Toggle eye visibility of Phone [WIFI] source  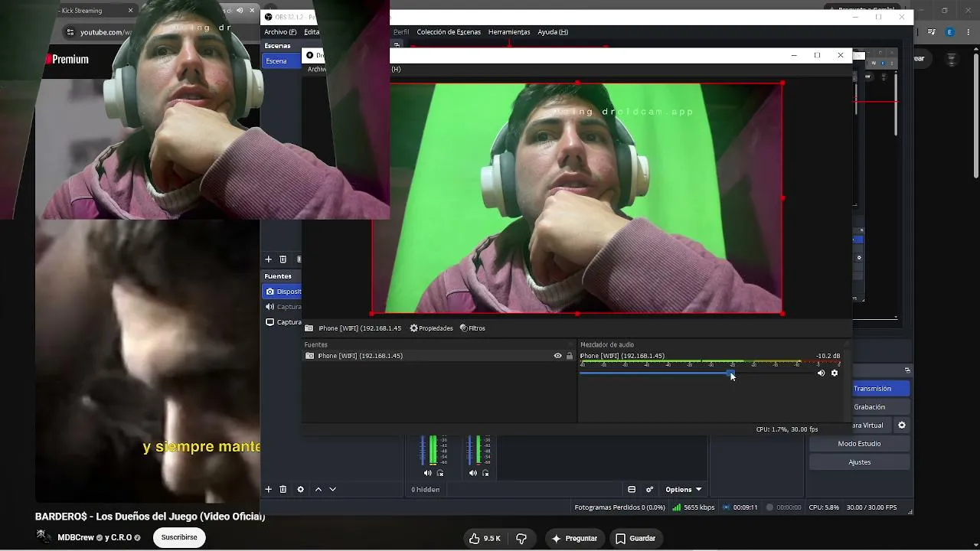(557, 356)
